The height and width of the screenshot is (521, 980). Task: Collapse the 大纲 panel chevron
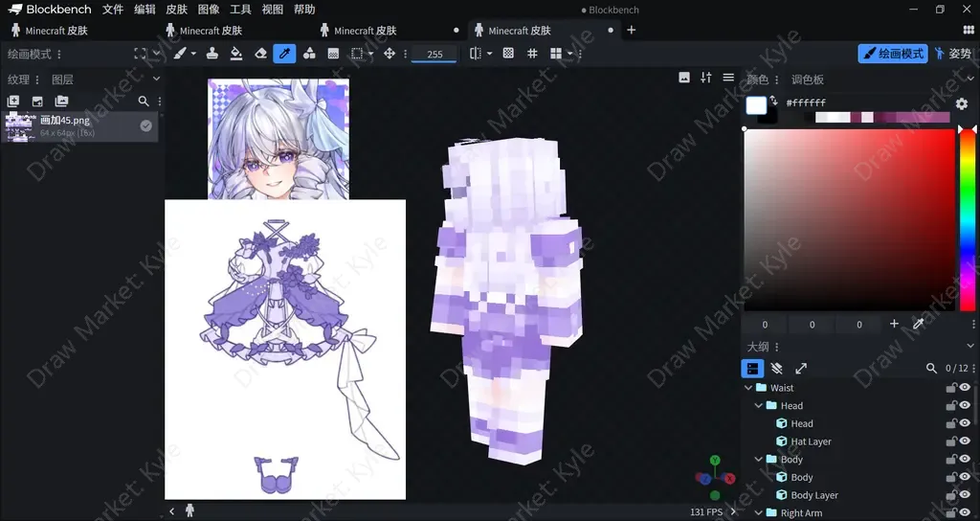[970, 346]
